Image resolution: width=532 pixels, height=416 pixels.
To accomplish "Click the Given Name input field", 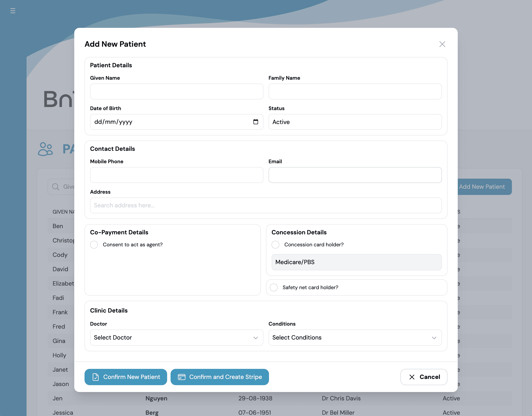I will pyautogui.click(x=177, y=91).
